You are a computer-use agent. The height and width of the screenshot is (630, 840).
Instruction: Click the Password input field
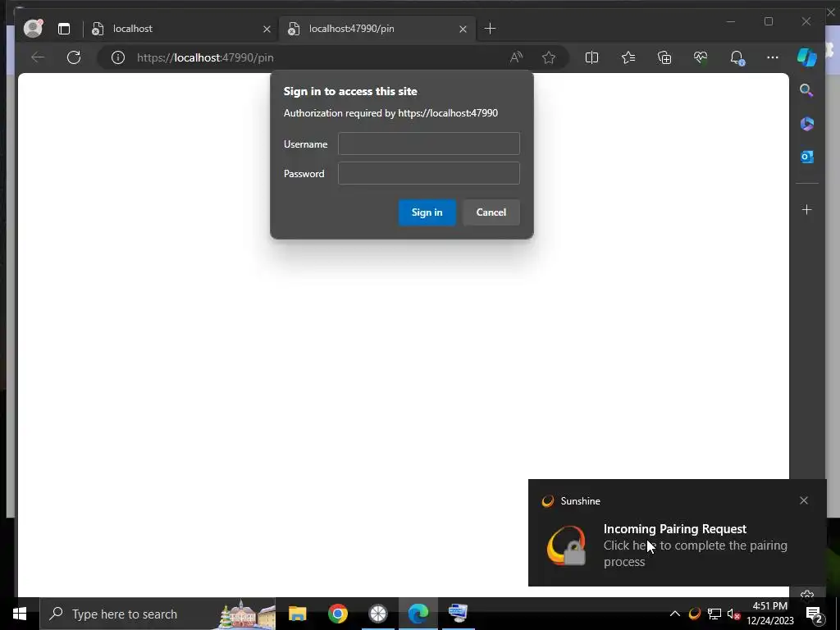[x=428, y=173]
